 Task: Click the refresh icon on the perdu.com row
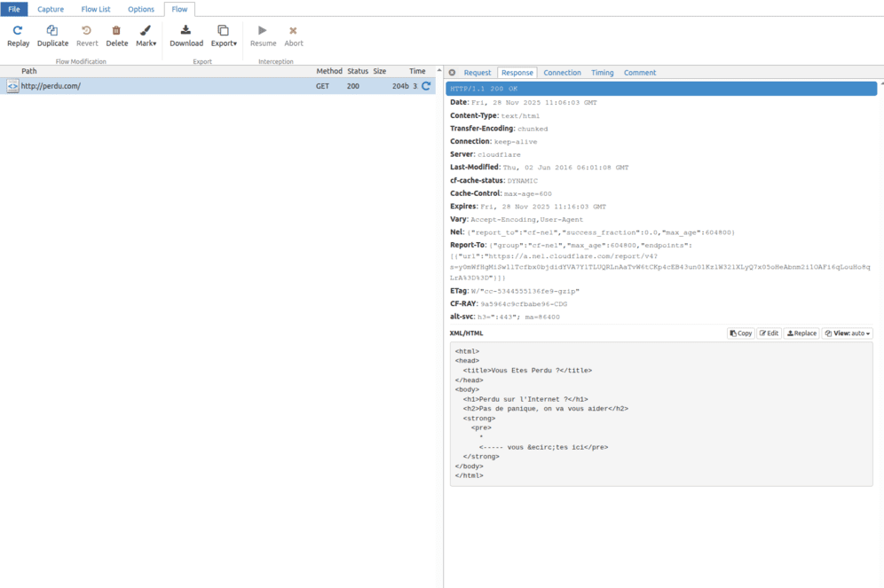pyautogui.click(x=425, y=86)
